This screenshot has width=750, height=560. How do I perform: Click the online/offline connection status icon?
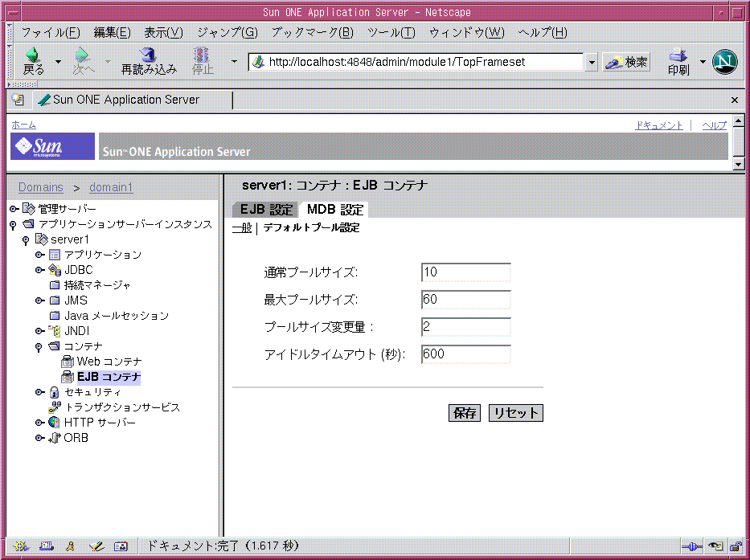(691, 546)
